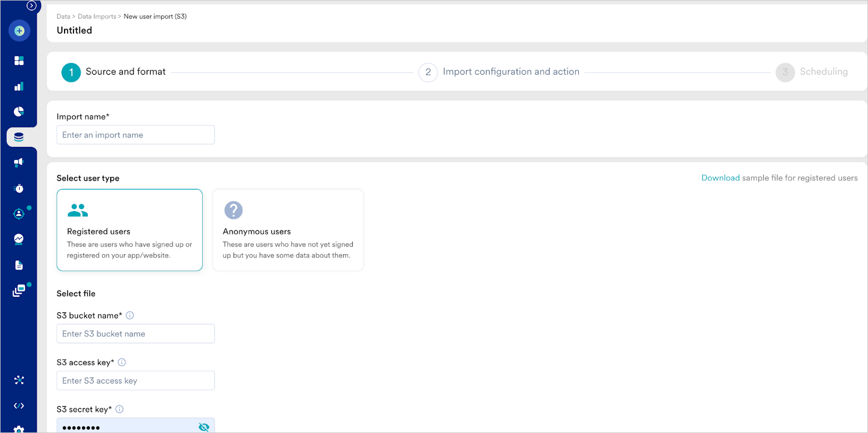Image resolution: width=868 pixels, height=433 pixels.
Task: Click the Import name input field
Action: [136, 135]
